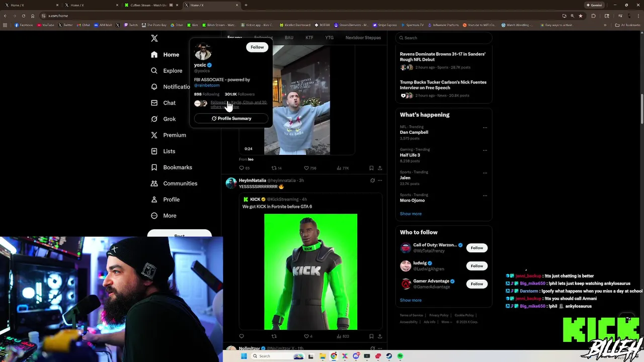Open Chat in the sidebar
The image size is (644, 362).
pos(163,103)
